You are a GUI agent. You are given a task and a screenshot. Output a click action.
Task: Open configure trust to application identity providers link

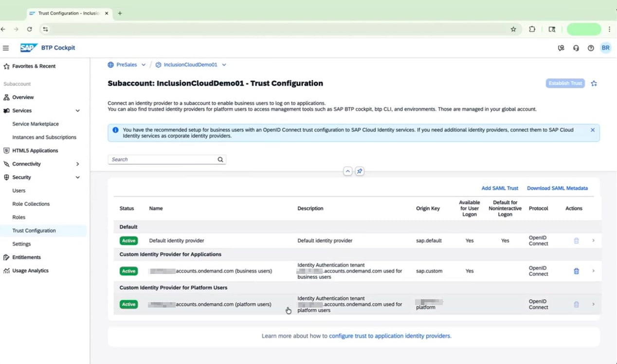pyautogui.click(x=389, y=336)
